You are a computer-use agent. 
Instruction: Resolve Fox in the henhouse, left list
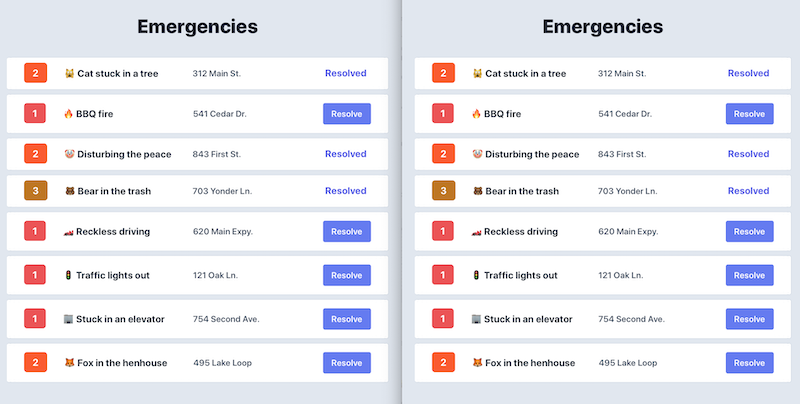[x=347, y=363]
